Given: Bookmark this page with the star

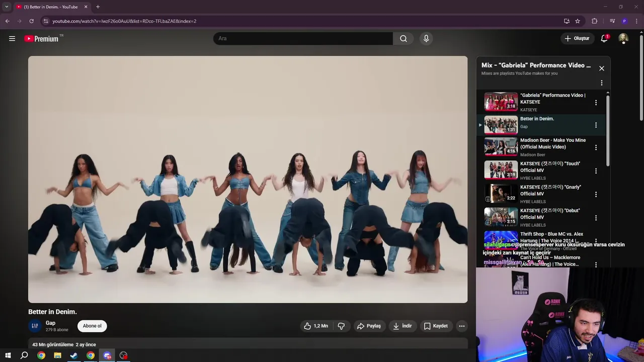Looking at the screenshot, I should [578, 21].
